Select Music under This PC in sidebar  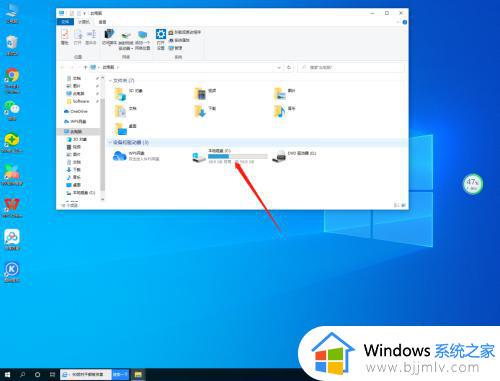(74, 177)
